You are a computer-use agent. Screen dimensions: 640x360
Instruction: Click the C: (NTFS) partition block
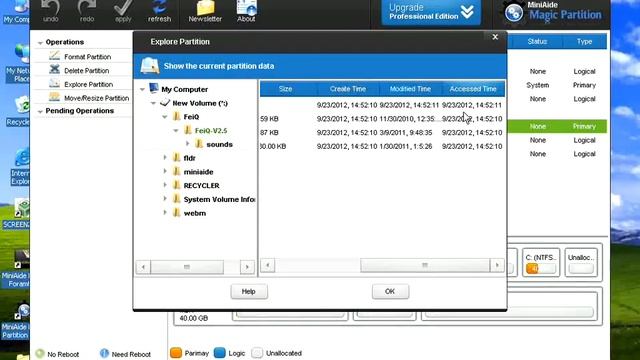pos(541,262)
